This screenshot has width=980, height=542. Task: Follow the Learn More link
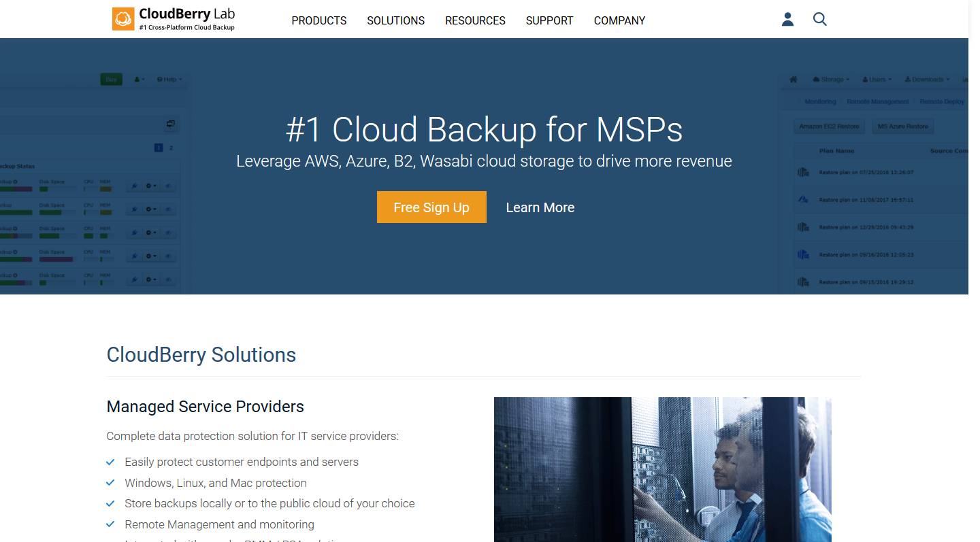[x=540, y=207]
